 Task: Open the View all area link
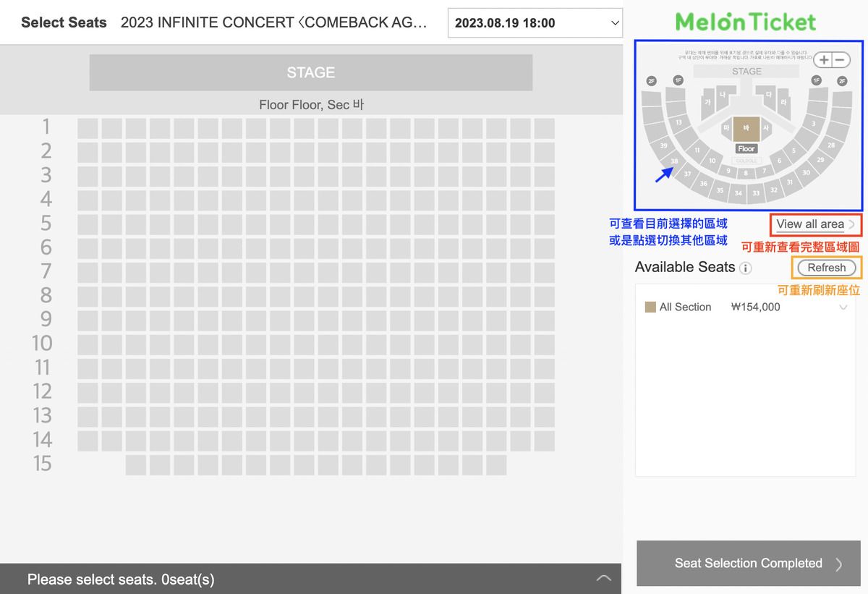(815, 224)
